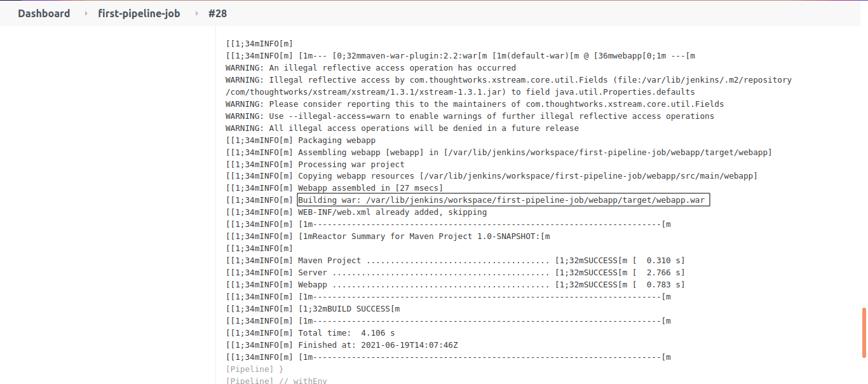868x384 pixels.
Task: Click the Total time 4.106 s line
Action: 310,333
